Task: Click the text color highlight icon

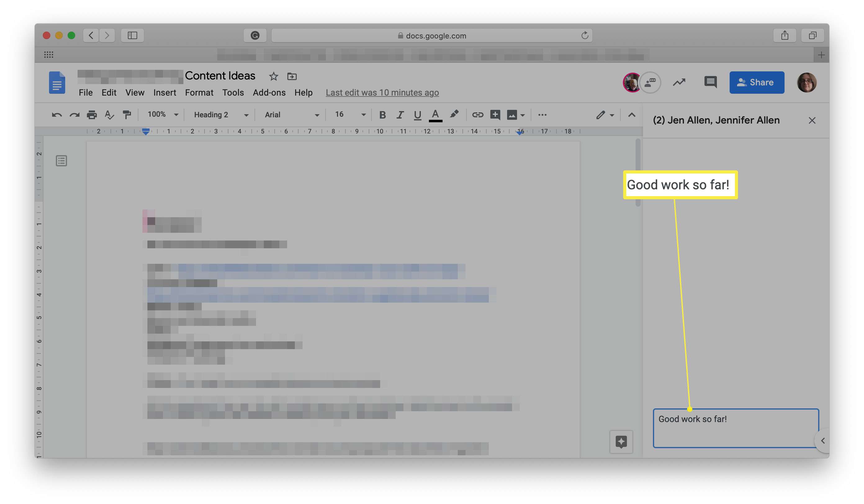Action: tap(454, 115)
